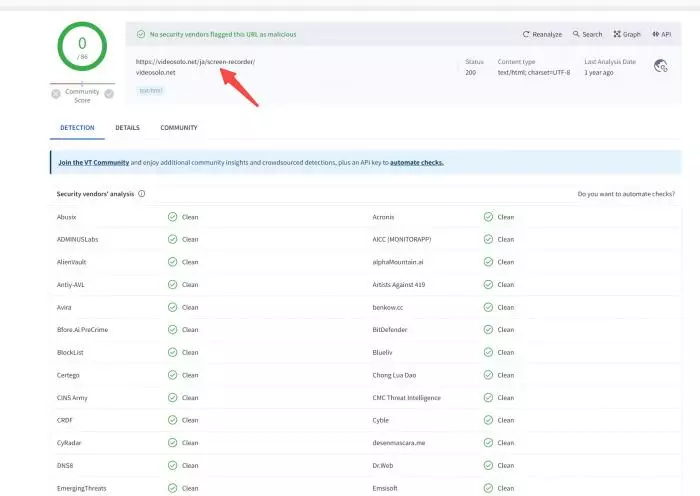Click the zero of 96 detection score circle
Screen dimensions: 700x496
tap(82, 46)
